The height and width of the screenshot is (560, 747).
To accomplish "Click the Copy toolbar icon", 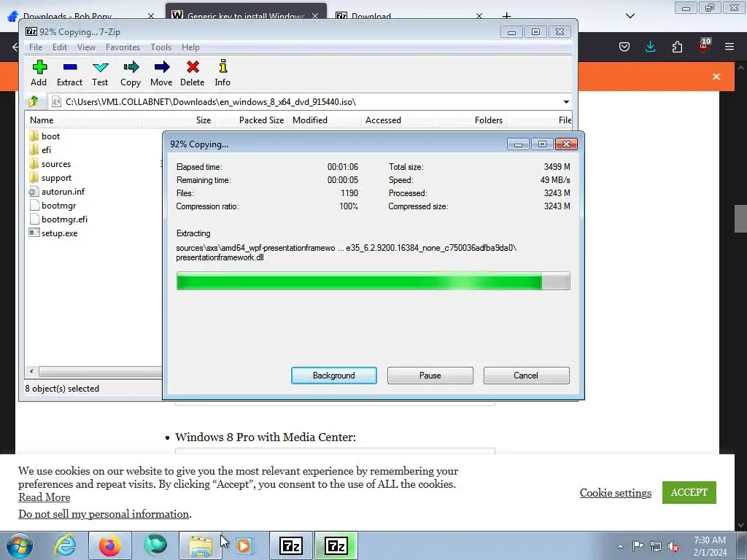I will [131, 74].
